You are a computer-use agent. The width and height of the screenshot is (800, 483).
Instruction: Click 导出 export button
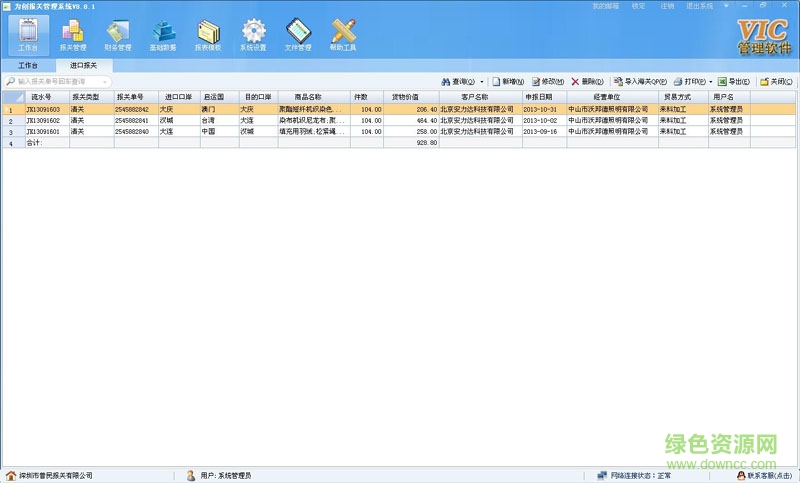[x=734, y=81]
